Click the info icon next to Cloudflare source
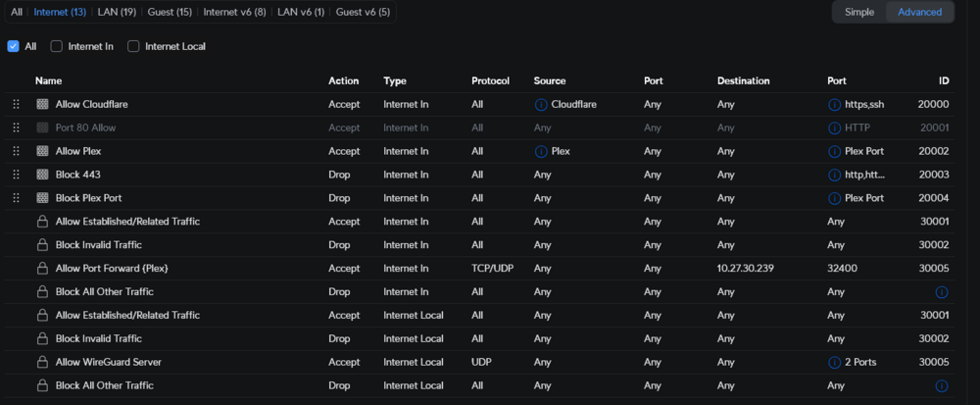 (x=541, y=104)
